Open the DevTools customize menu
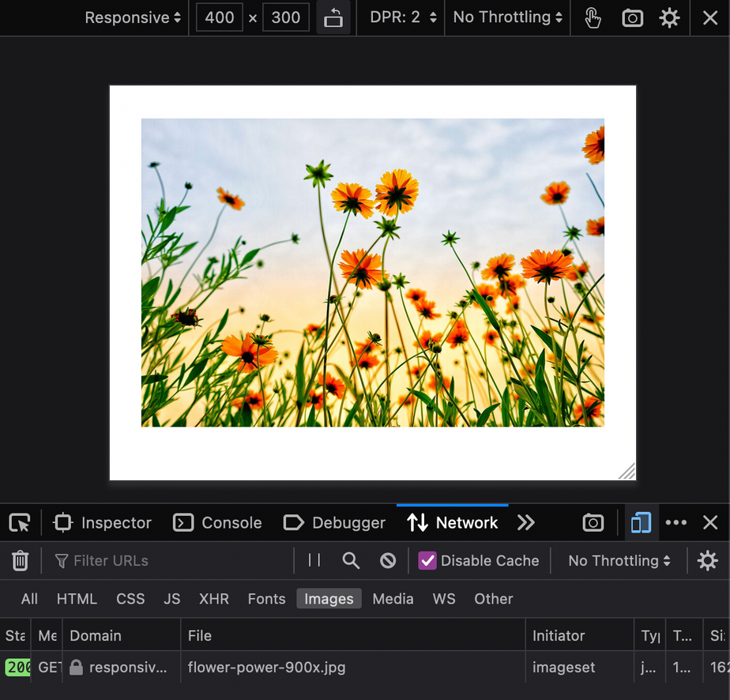Image resolution: width=730 pixels, height=700 pixels. 675,522
